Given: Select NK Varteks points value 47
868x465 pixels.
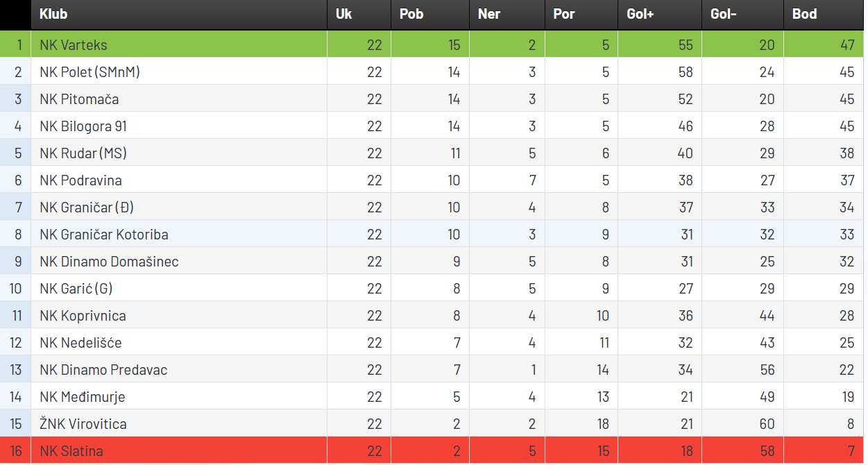Looking at the screenshot, I should (x=846, y=45).
